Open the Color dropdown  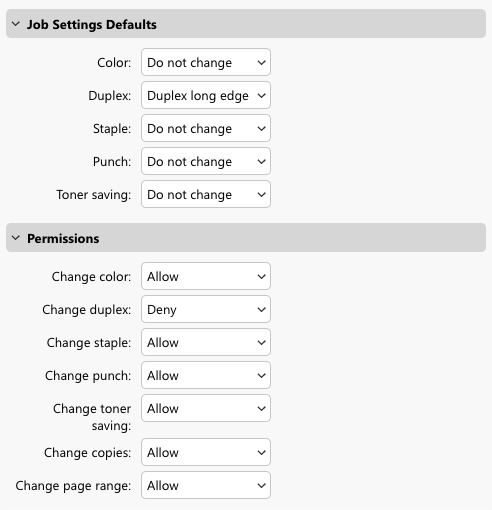(206, 62)
